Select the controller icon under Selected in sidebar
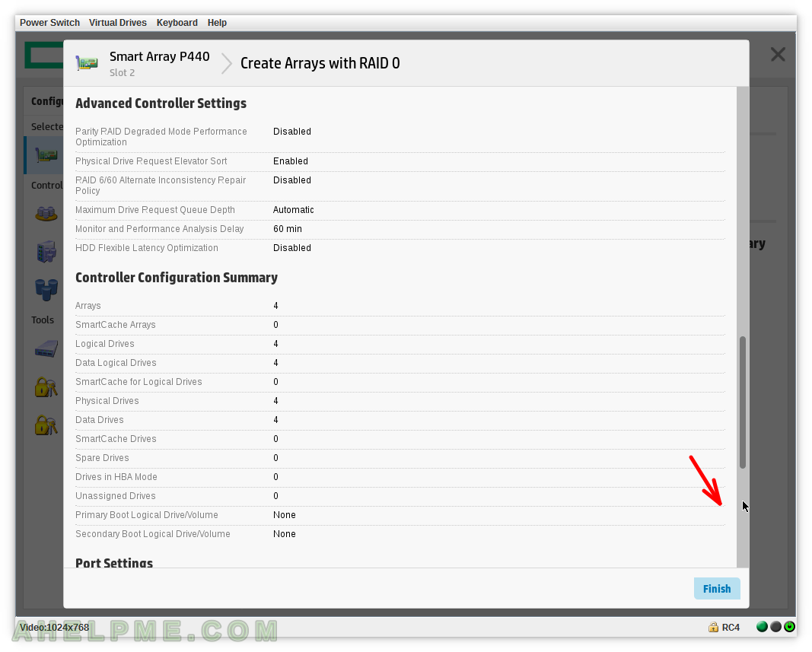 tap(46, 155)
